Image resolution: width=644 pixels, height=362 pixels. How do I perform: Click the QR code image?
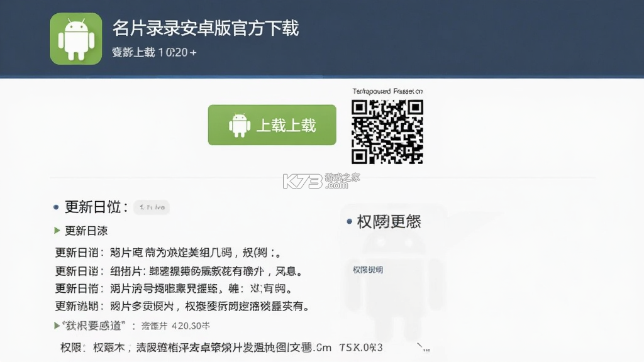387,132
